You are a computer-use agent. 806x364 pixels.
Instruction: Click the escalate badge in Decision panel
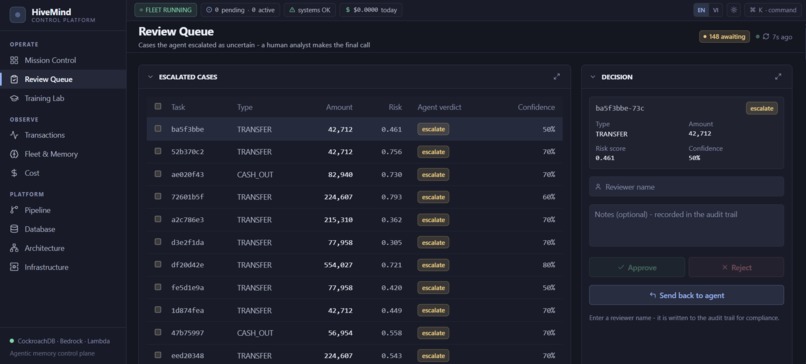[x=762, y=108]
